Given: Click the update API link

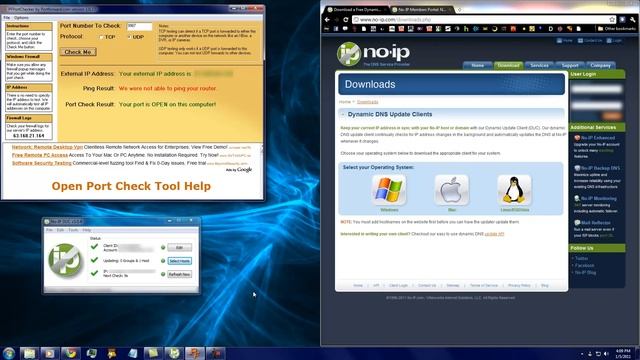Looking at the screenshot, I should click(494, 234).
